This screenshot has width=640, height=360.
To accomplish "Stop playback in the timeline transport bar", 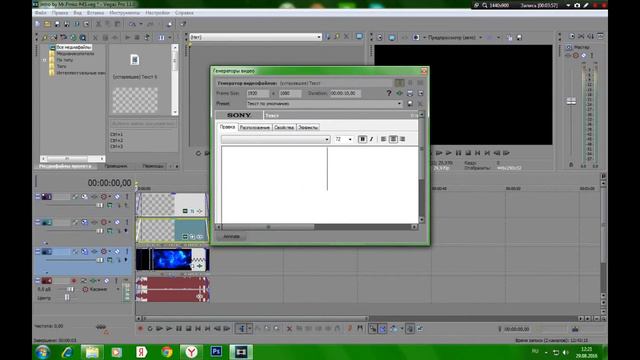I will click(188, 329).
